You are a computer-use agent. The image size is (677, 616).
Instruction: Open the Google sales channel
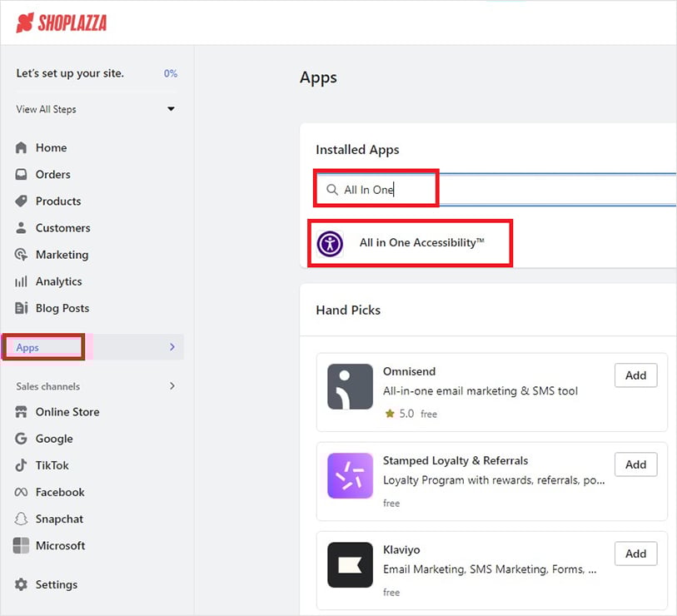[x=54, y=439]
